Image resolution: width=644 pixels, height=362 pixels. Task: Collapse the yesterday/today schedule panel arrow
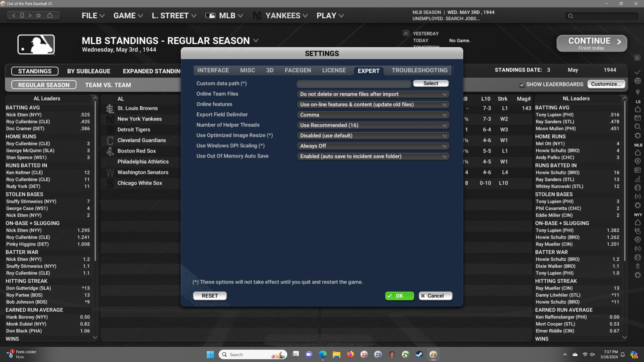pyautogui.click(x=406, y=33)
